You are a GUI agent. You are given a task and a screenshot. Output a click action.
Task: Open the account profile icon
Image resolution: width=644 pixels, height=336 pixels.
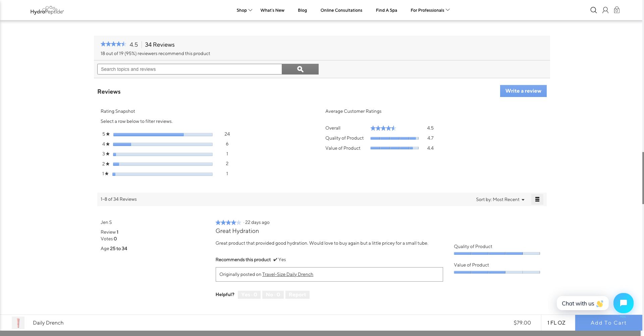point(605,10)
